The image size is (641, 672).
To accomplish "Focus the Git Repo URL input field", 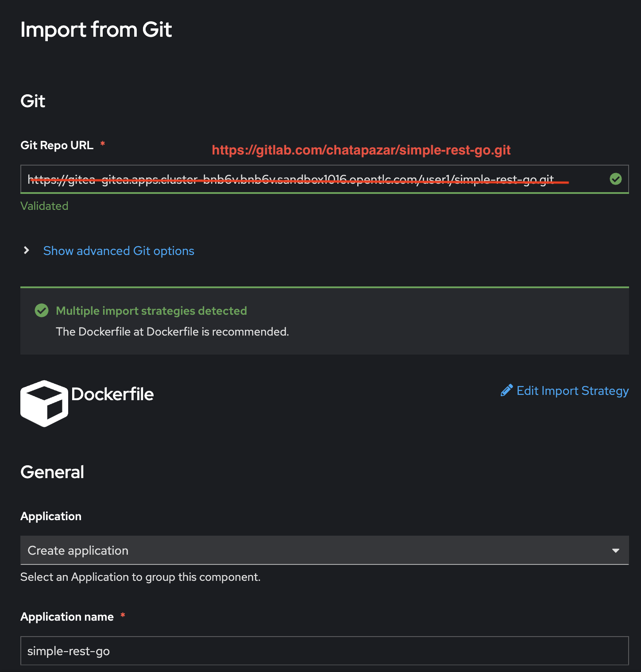I will point(324,179).
